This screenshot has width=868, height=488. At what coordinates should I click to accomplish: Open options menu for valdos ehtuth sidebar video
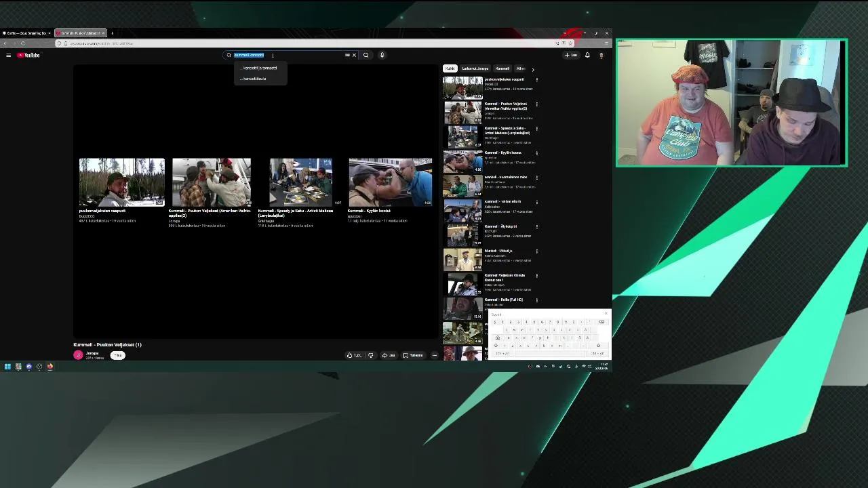[x=536, y=202]
